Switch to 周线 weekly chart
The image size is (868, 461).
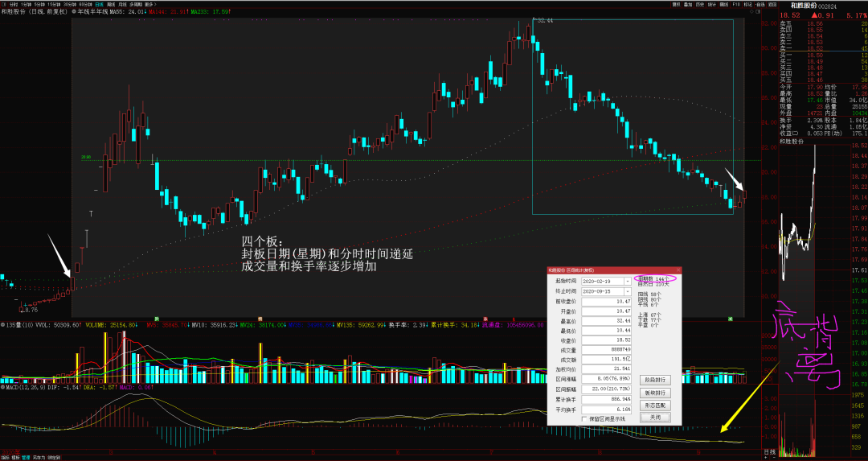click(111, 5)
